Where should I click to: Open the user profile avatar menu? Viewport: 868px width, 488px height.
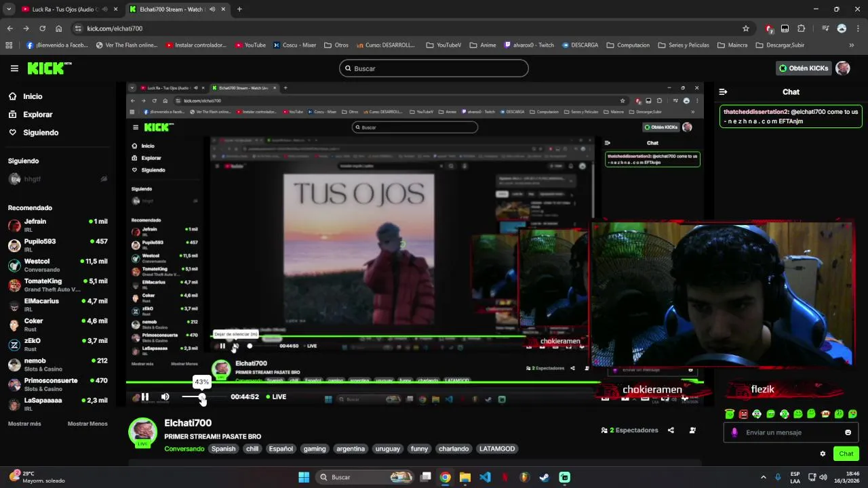pyautogui.click(x=843, y=68)
